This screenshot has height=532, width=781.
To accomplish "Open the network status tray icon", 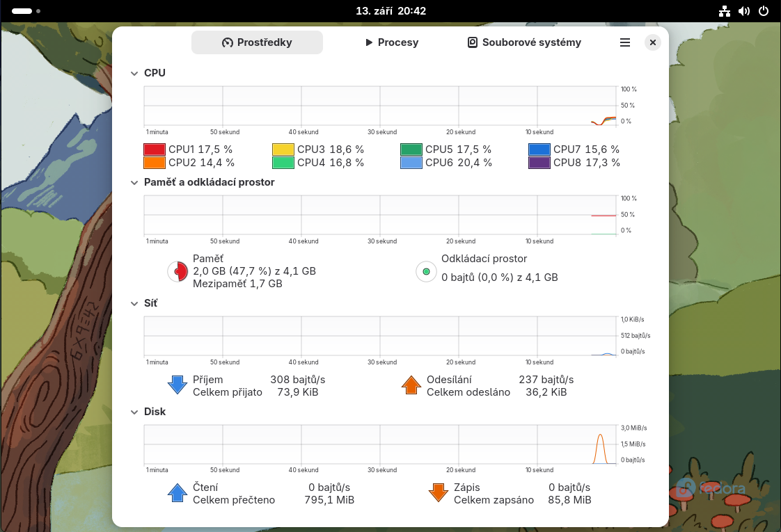I will (725, 11).
